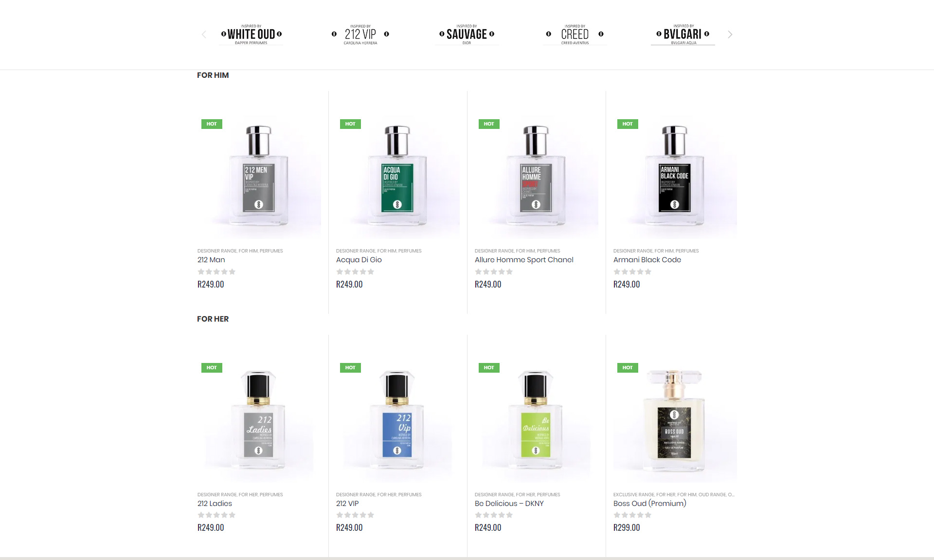Open the 212 VIP brand logo
This screenshot has width=934, height=560.
point(360,35)
